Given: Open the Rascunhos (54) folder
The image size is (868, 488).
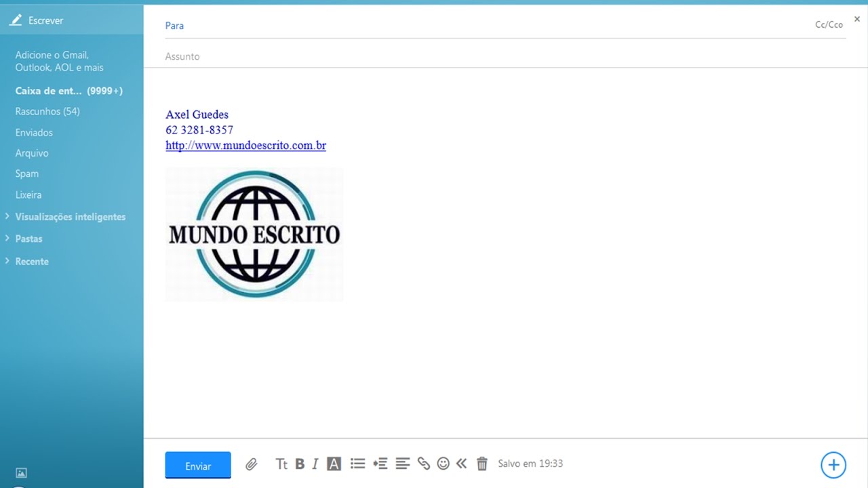Looking at the screenshot, I should coord(47,111).
